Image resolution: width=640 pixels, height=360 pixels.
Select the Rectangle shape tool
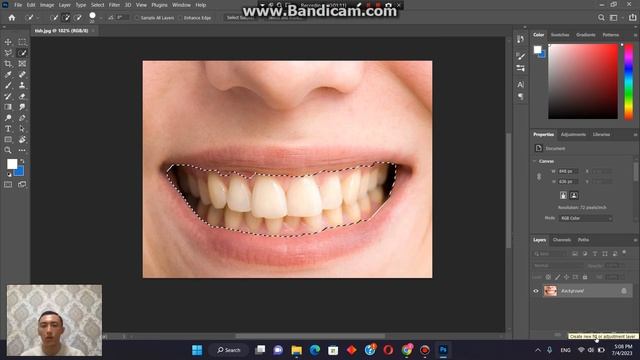8,140
